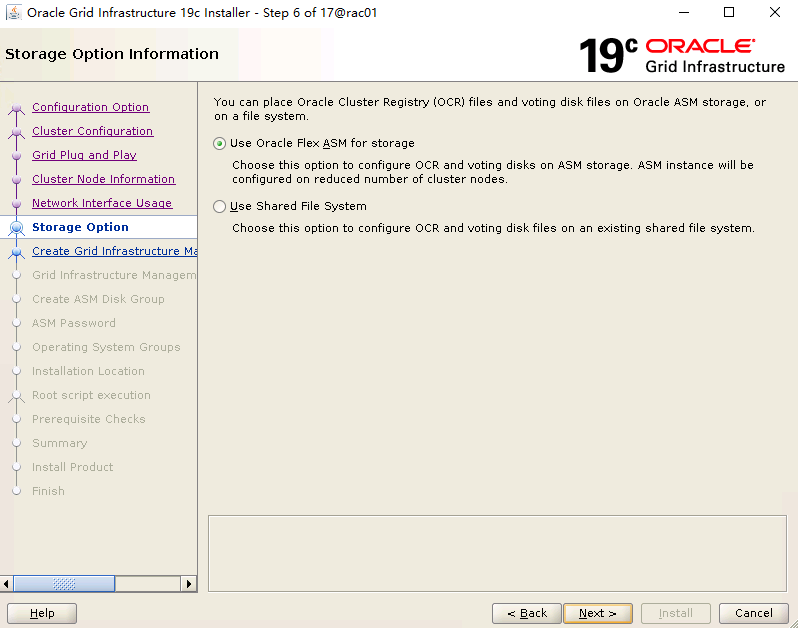
Task: Click the Root script execution step text
Action: click(x=91, y=395)
